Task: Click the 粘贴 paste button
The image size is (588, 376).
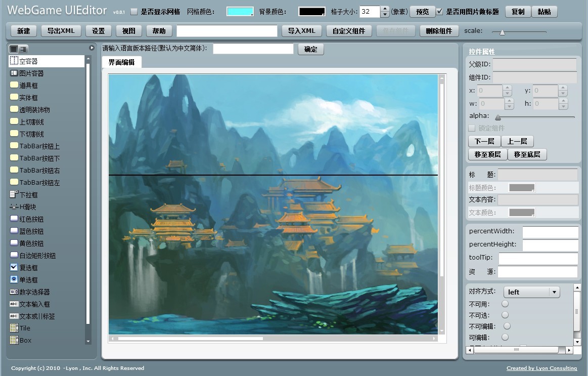Action: click(x=544, y=12)
